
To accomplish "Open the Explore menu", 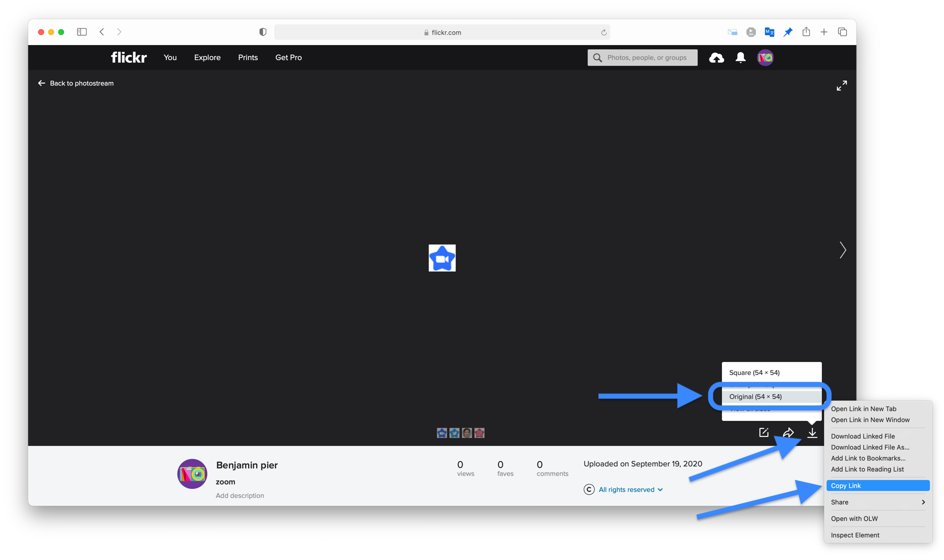I will 207,57.
